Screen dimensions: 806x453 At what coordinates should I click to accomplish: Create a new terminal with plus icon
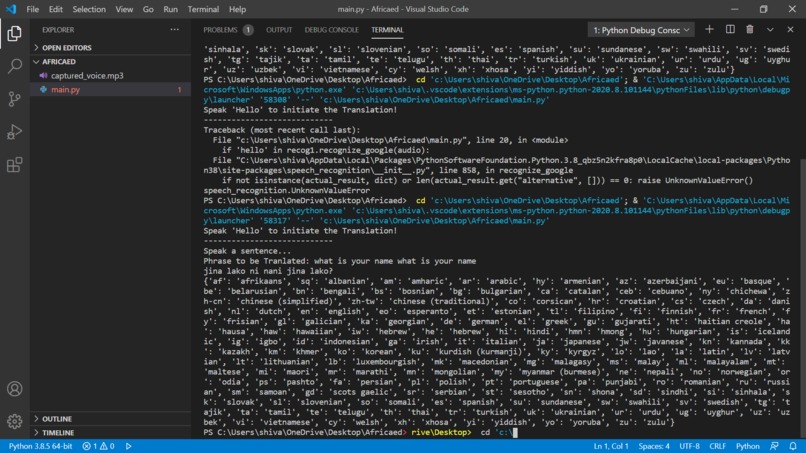click(x=709, y=29)
